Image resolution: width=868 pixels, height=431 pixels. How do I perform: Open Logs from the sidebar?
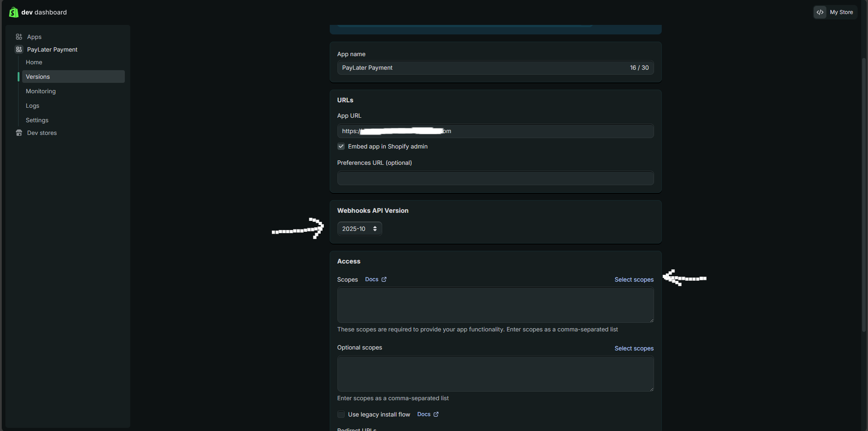tap(33, 105)
